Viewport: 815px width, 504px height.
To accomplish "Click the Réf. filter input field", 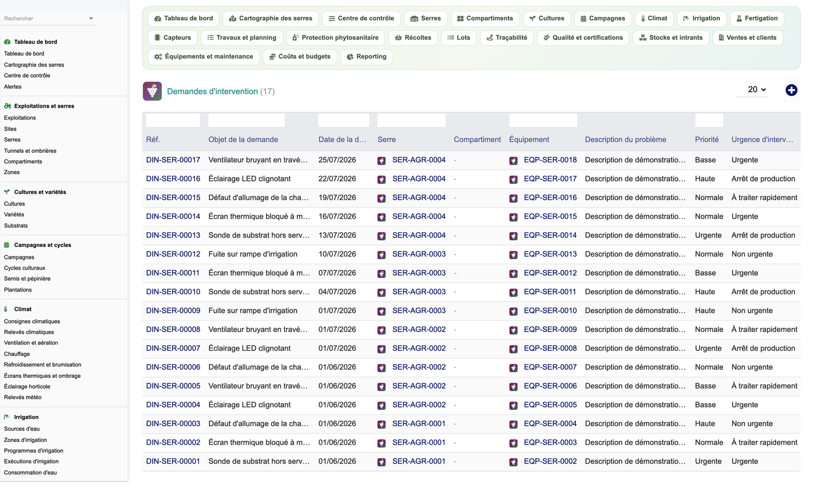I will click(x=173, y=120).
